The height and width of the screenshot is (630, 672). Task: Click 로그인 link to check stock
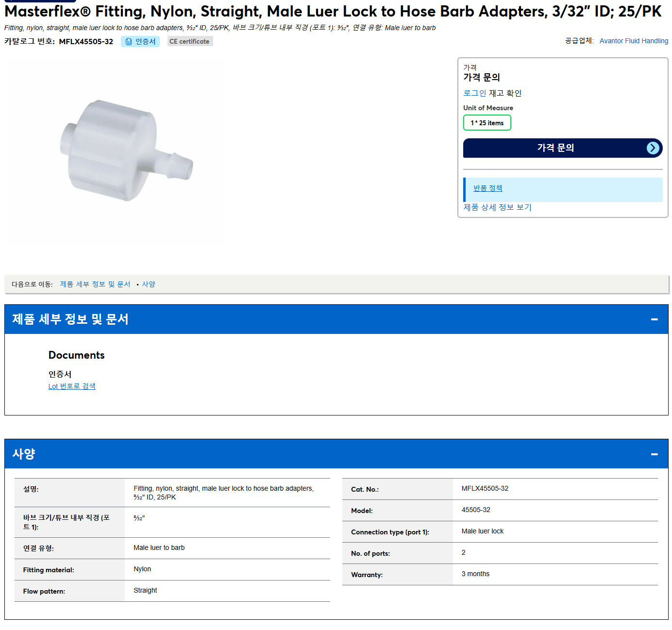click(x=474, y=93)
